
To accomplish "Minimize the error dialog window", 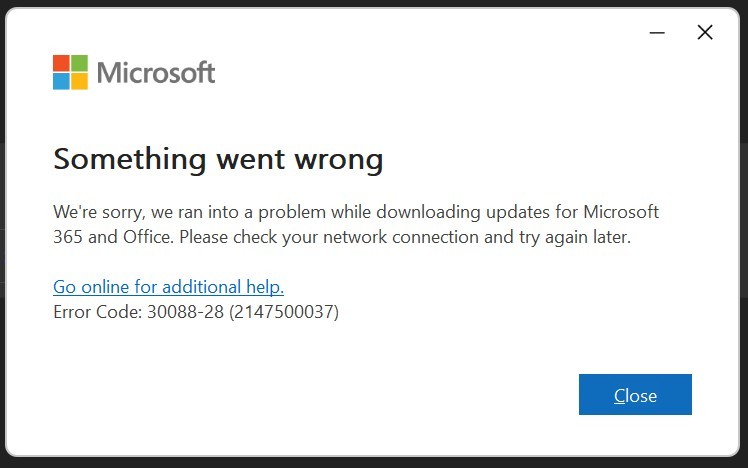I will click(657, 32).
